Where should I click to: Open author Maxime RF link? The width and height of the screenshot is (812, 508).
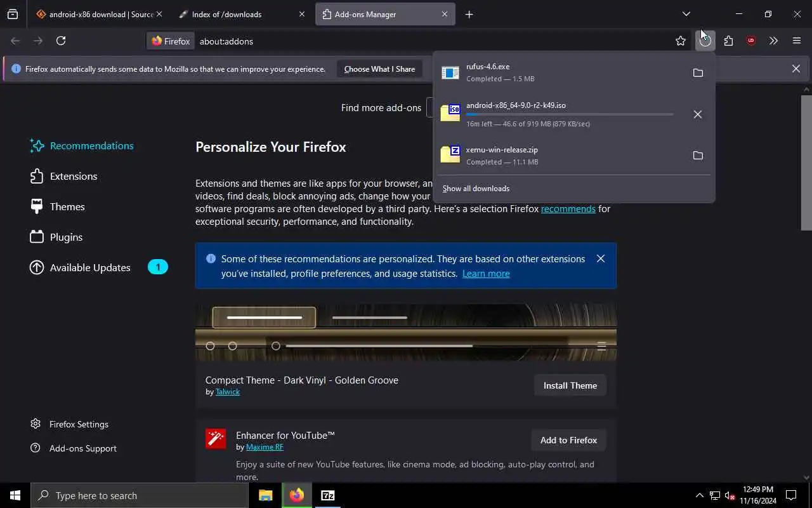[x=265, y=447]
